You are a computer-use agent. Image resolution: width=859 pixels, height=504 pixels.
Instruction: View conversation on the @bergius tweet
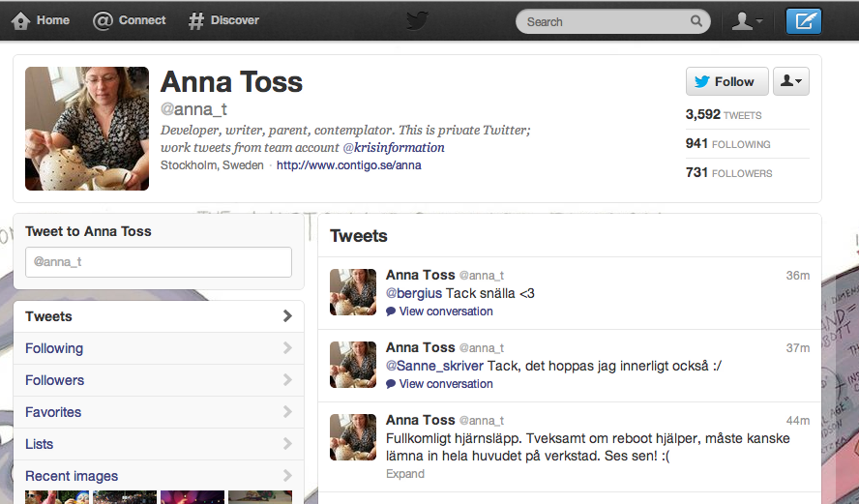[446, 311]
